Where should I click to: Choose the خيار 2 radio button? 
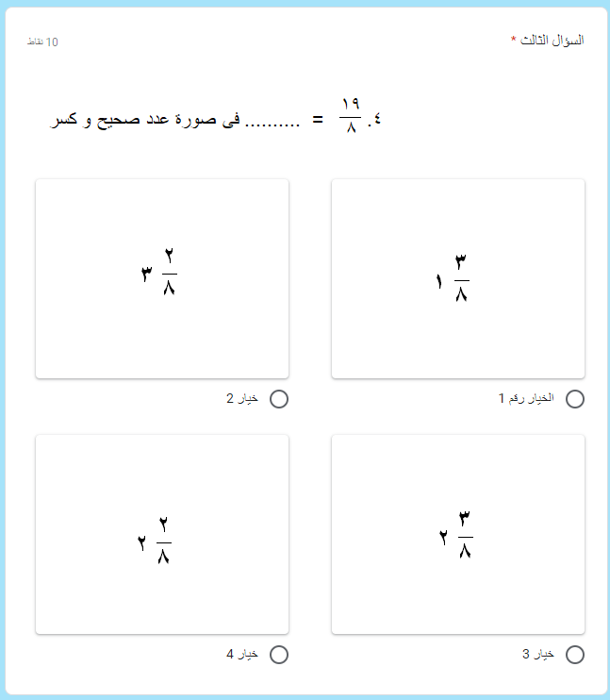[279, 399]
